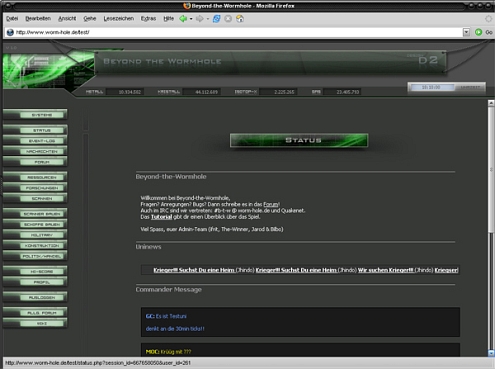
Task: Open the Forum link in welcome text
Action: [x=271, y=204]
